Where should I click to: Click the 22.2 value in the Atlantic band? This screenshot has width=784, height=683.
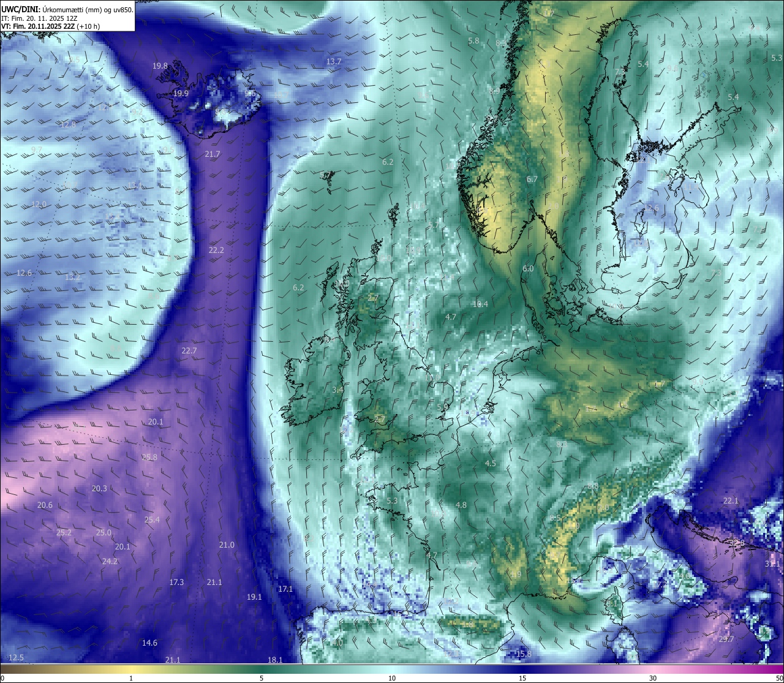[216, 251]
